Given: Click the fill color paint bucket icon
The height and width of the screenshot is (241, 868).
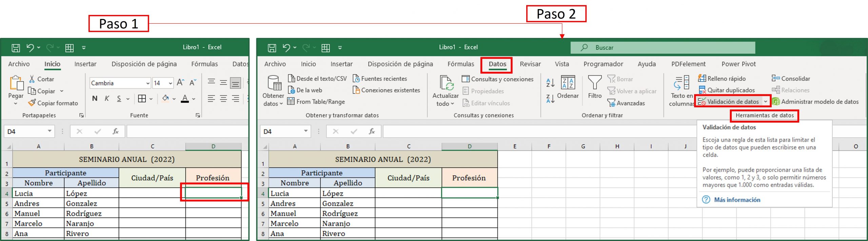Looking at the screenshot, I should [165, 98].
